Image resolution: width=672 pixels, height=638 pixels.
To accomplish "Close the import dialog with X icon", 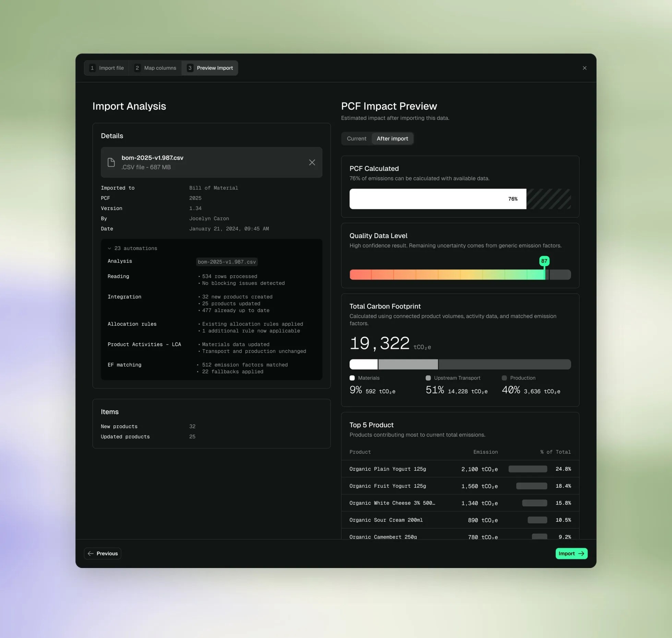I will (x=585, y=68).
